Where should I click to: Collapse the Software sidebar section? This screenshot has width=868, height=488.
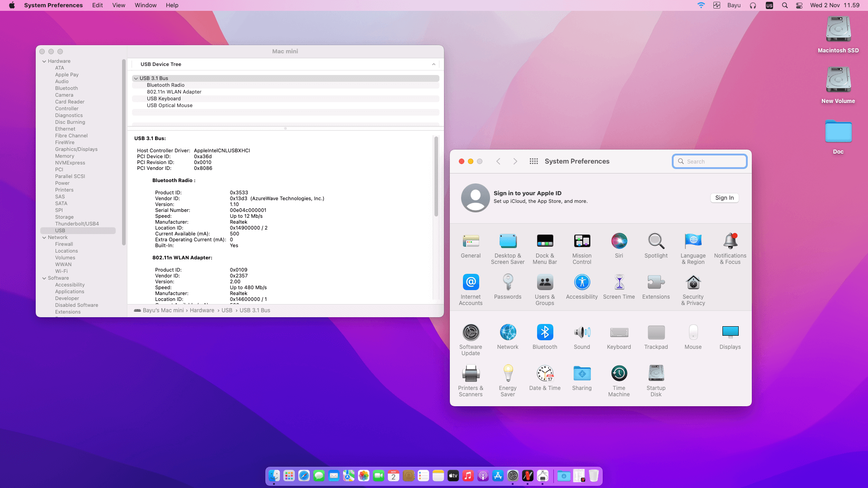(44, 278)
